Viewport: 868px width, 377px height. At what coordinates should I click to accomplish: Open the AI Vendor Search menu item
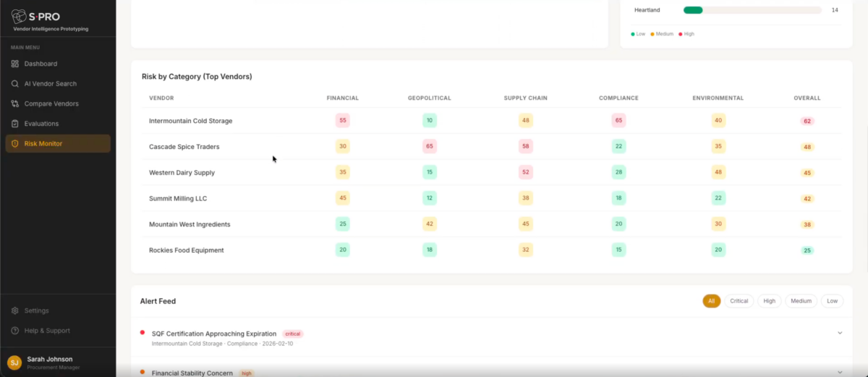point(50,84)
